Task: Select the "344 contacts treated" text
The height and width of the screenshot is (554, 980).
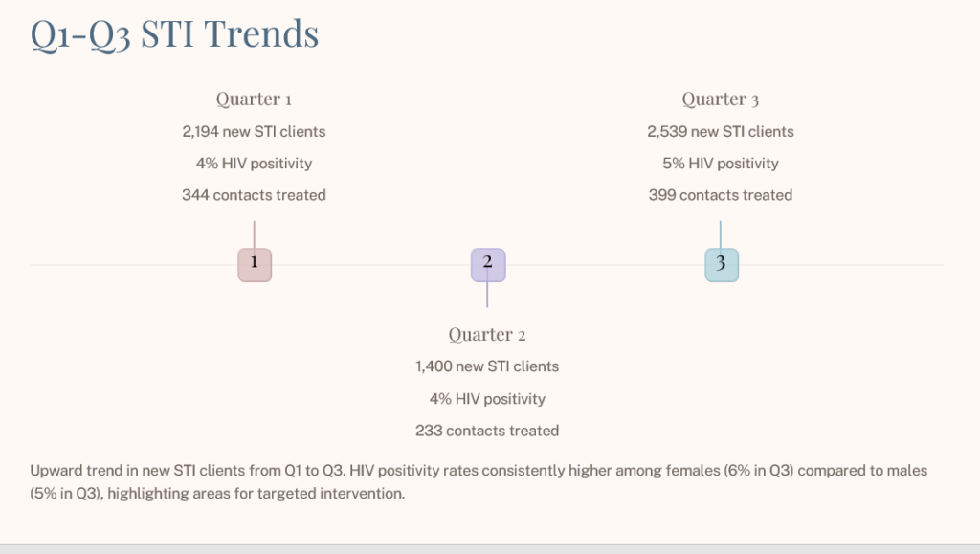Action: click(254, 195)
